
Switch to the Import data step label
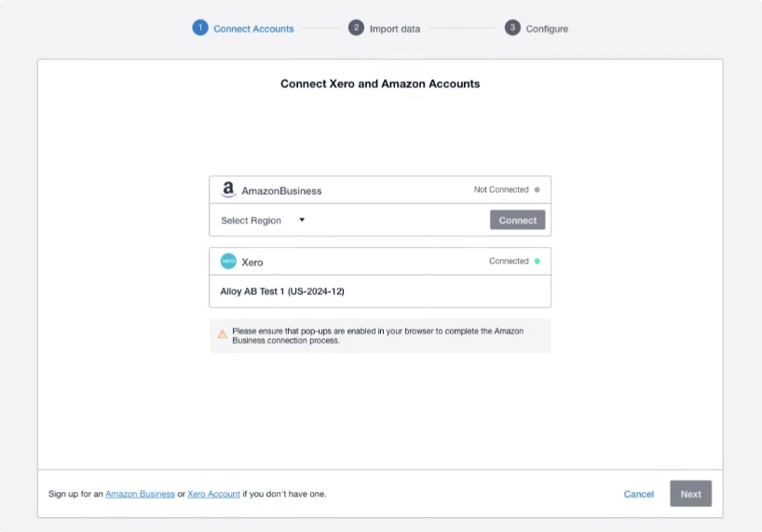(x=394, y=29)
